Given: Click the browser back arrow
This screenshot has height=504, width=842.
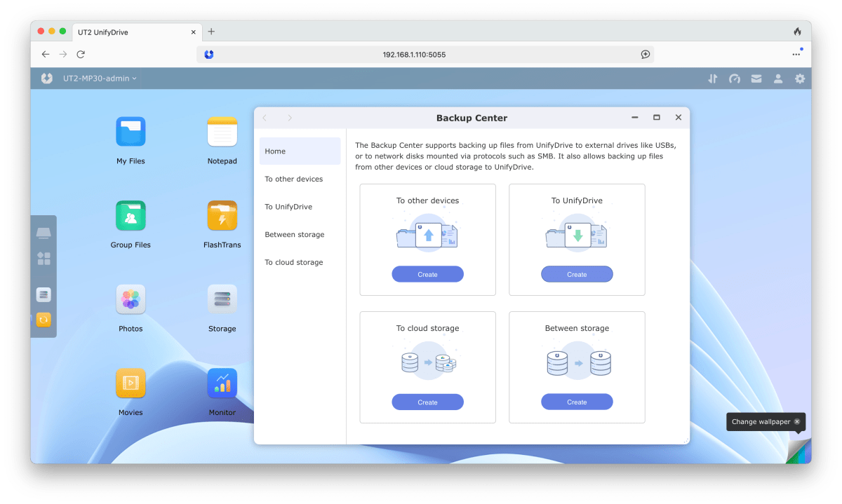Looking at the screenshot, I should (x=46, y=54).
